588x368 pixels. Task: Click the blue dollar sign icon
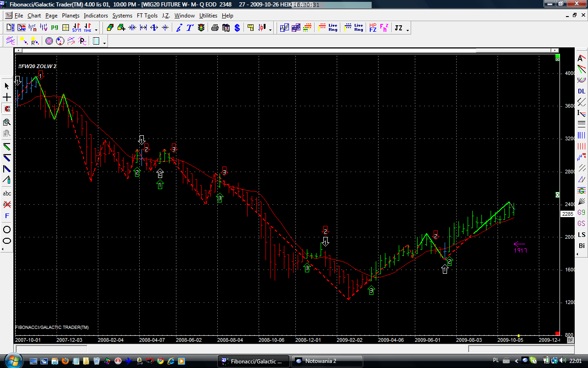click(237, 28)
